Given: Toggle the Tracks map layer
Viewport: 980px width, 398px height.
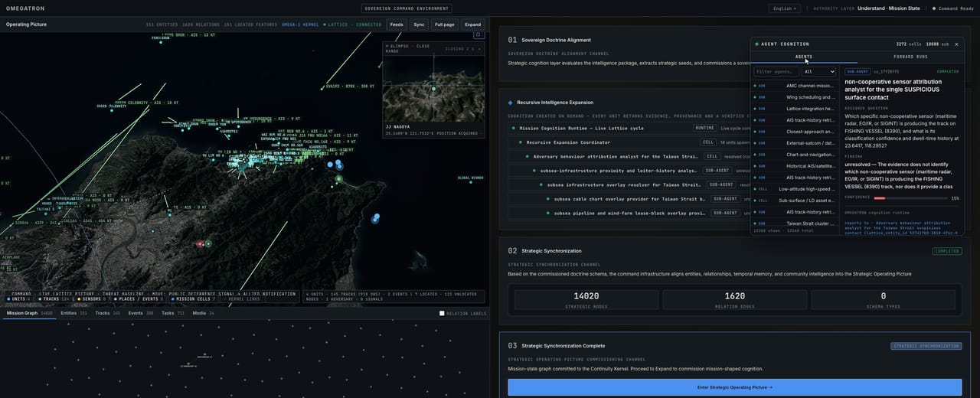Looking at the screenshot, I should [54, 298].
